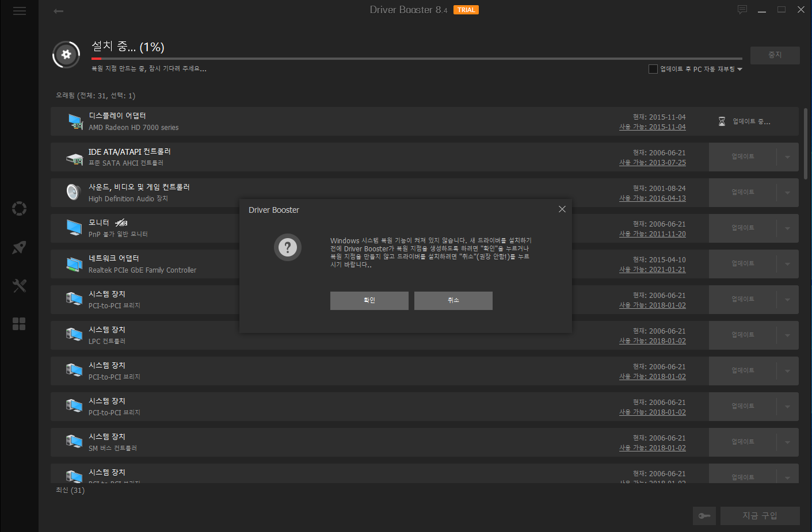Open available version link 2016-04-13

click(653, 198)
